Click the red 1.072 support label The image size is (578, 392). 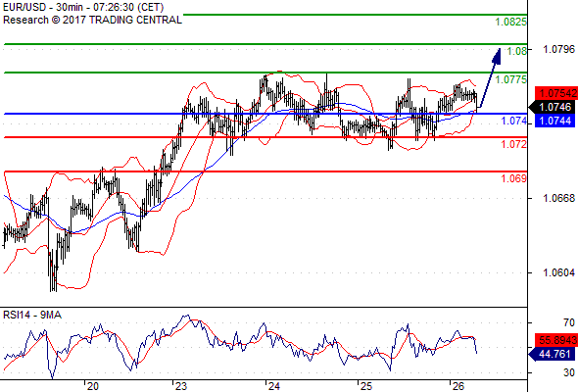[x=513, y=144]
